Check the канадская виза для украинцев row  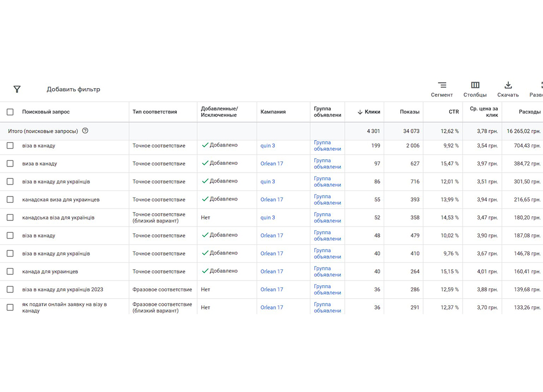[10, 200]
